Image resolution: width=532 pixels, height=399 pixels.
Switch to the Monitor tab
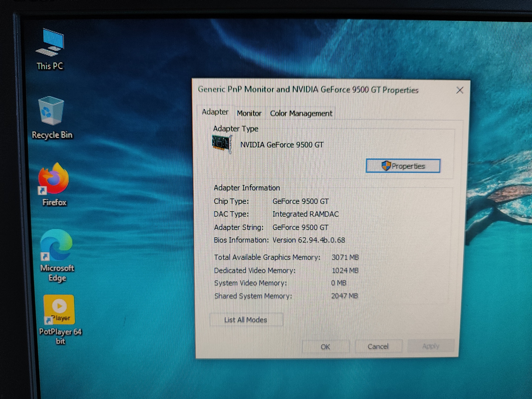(249, 113)
